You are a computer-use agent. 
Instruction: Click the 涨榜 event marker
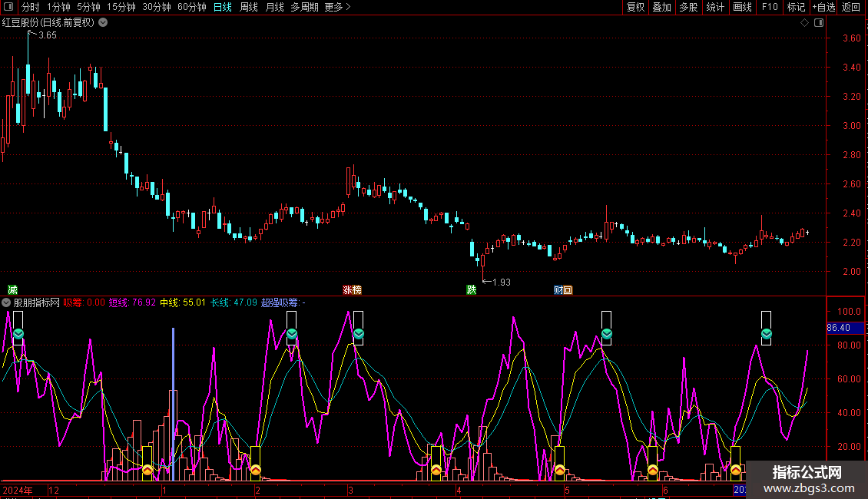[x=352, y=290]
